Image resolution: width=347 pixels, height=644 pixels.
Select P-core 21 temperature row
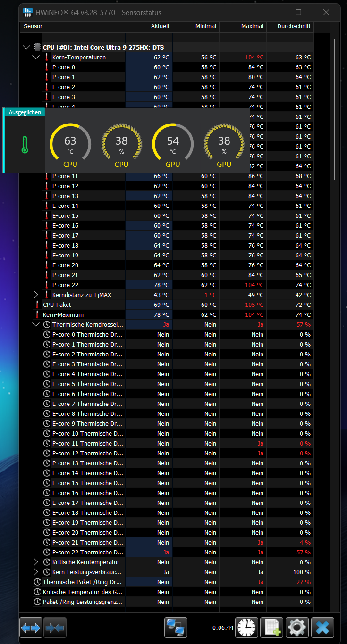[x=167, y=275]
